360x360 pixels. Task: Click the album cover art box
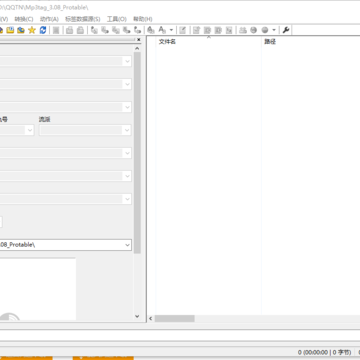38,289
